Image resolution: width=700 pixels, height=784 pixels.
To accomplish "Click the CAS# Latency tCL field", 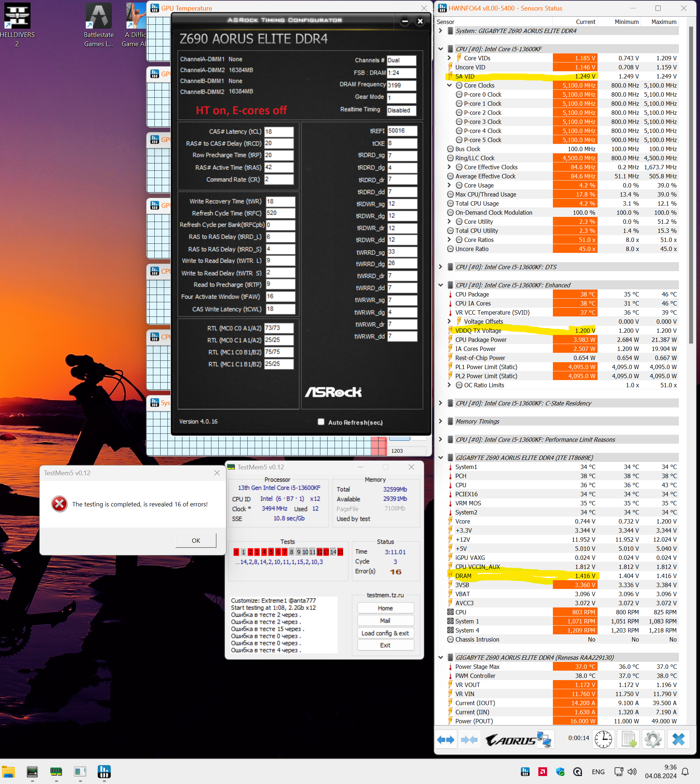I will [x=279, y=132].
